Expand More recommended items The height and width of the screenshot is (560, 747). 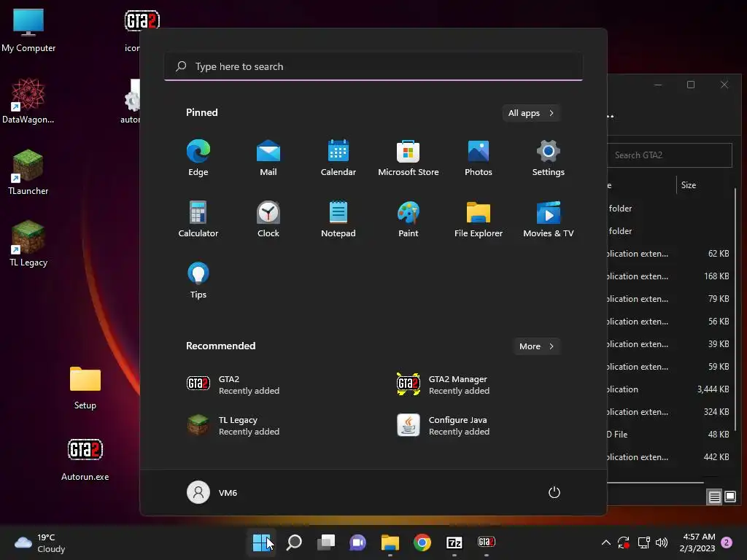point(536,346)
